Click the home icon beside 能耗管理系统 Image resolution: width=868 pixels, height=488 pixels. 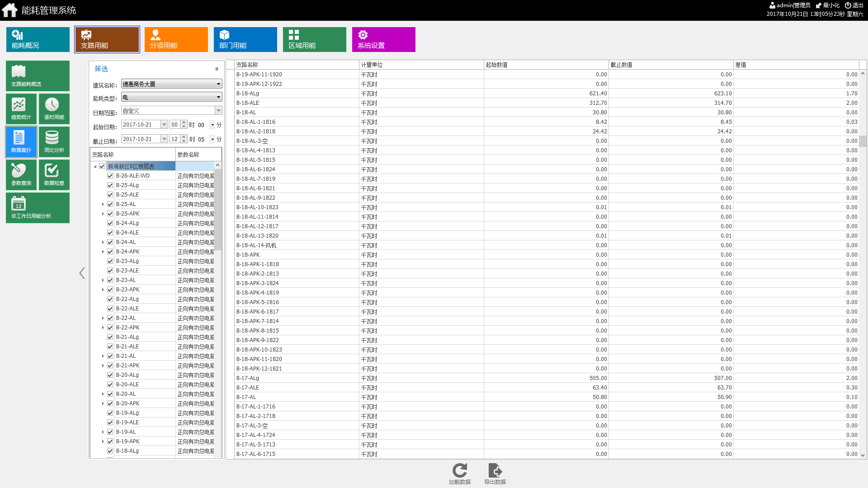pos(9,10)
